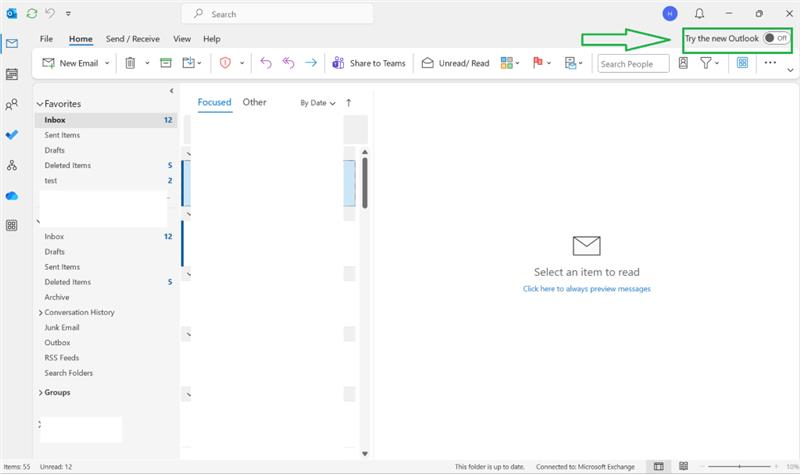Open the Favorites test folder

[51, 181]
